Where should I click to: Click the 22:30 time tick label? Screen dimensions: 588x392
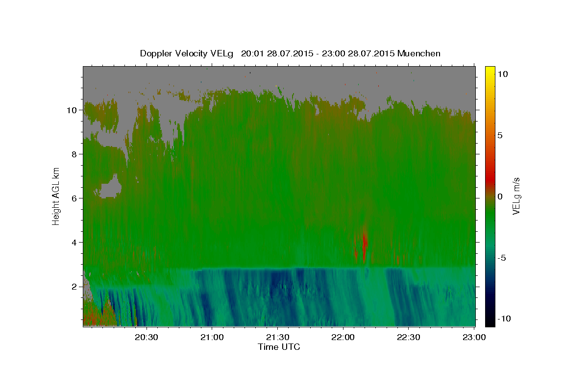[409, 337]
